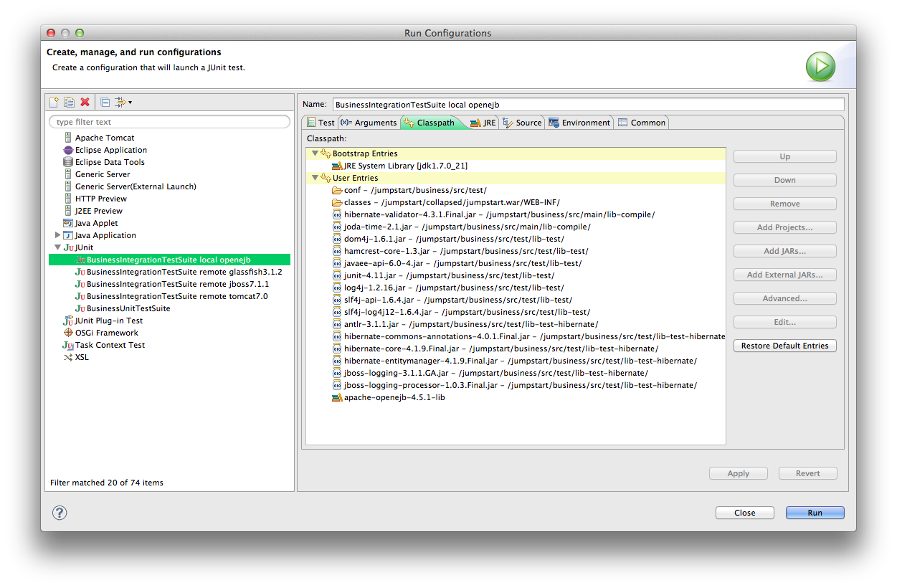
Task: Expand the Java Application tree node
Action: [57, 235]
